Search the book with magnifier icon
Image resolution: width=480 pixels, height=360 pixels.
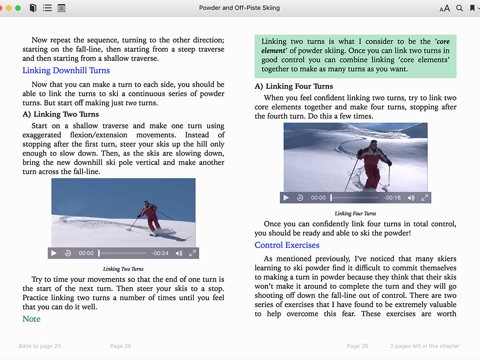click(x=459, y=8)
